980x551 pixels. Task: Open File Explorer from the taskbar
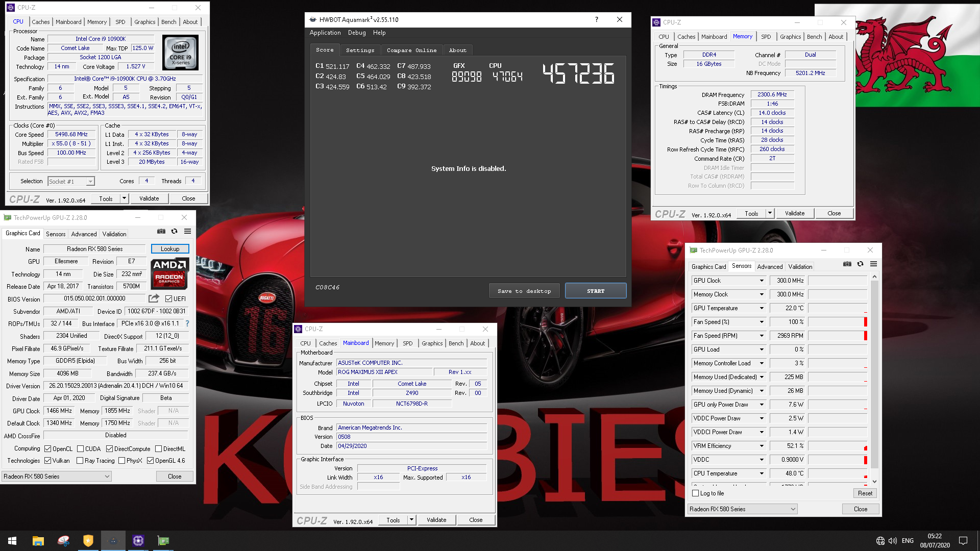[38, 541]
